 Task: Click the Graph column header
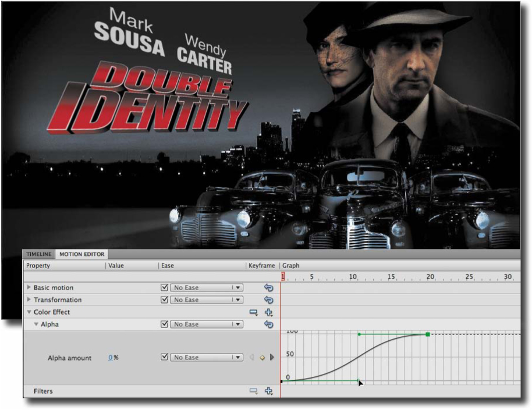pos(291,266)
